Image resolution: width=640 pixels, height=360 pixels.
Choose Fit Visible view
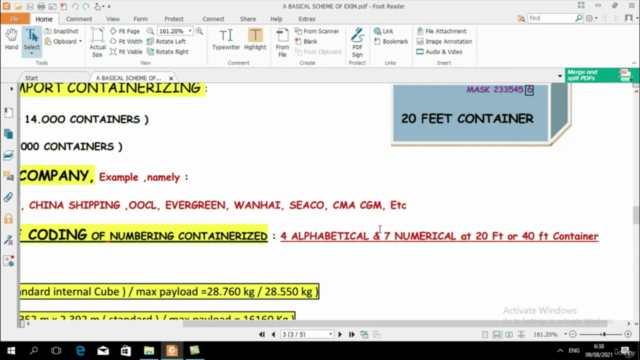tap(126, 52)
